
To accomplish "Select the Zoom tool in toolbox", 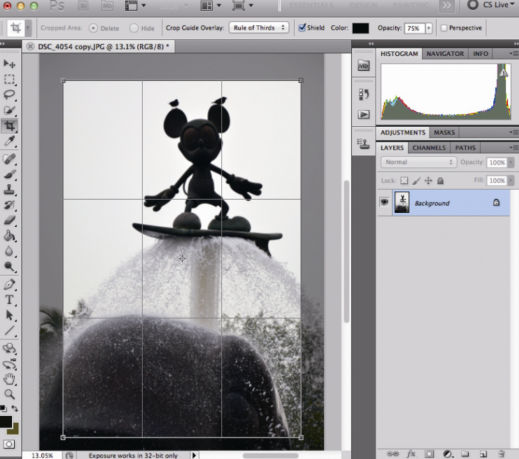I will point(9,394).
